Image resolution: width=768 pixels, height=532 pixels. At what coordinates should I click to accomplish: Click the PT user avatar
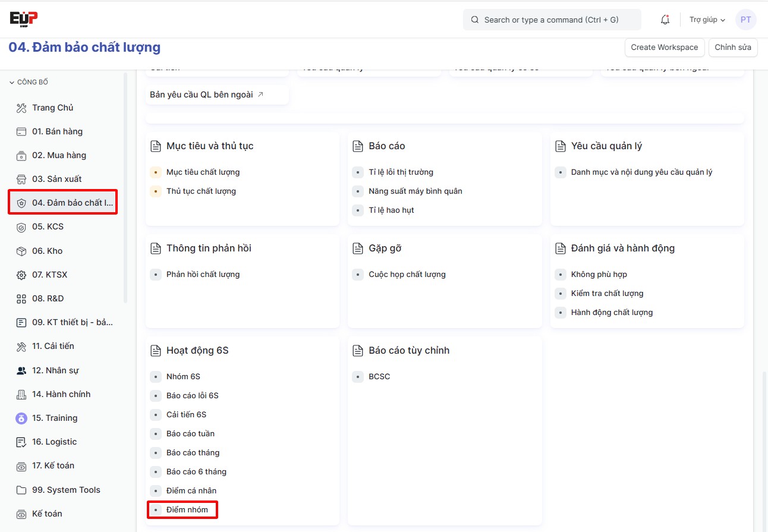click(x=745, y=20)
